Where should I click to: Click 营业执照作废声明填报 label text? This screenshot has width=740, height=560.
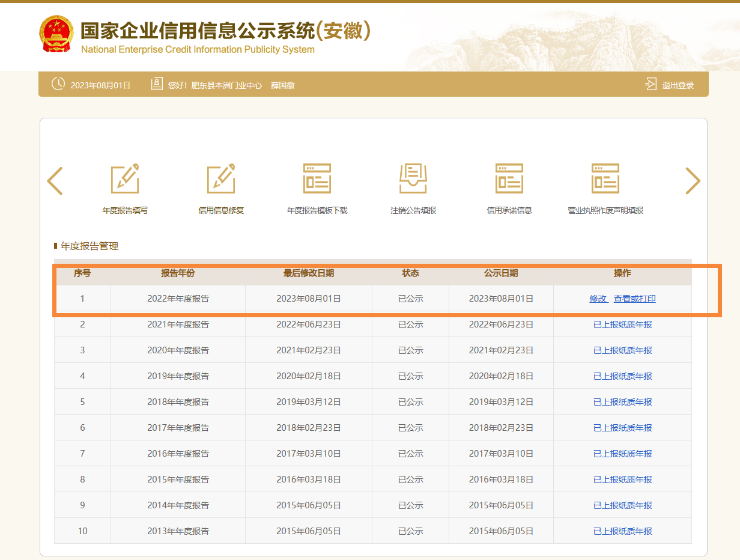tap(605, 211)
